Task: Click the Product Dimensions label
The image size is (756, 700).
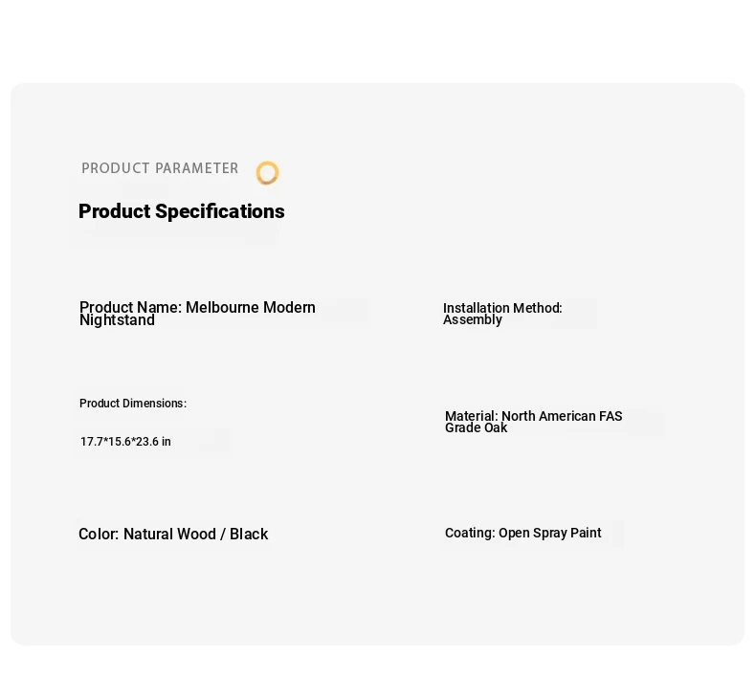Action: (133, 404)
